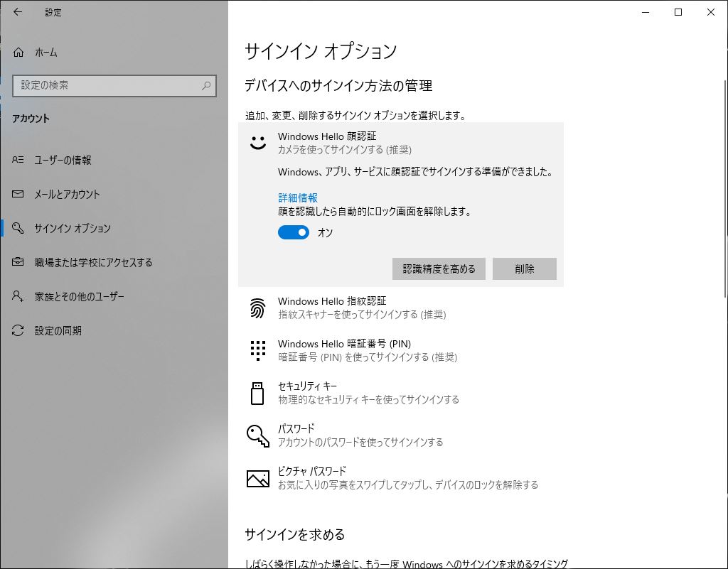This screenshot has height=569, width=728.
Task: Click the サインイン オプション key icon
Action: (x=18, y=228)
